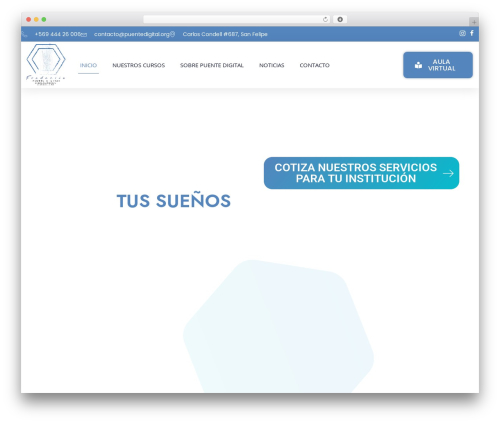Viewport: 500px width, 423px height.
Task: Click the Aula Virtual reading icon
Action: (x=418, y=65)
